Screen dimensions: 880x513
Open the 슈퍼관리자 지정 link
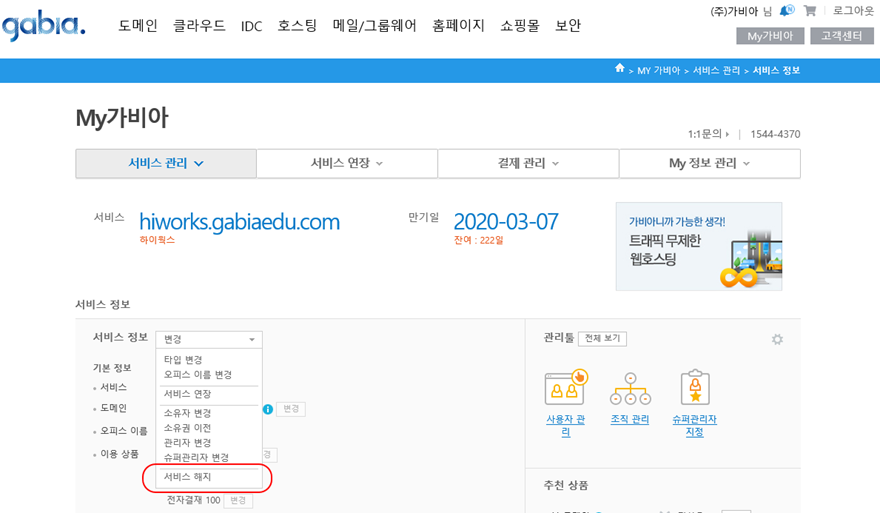[695, 425]
